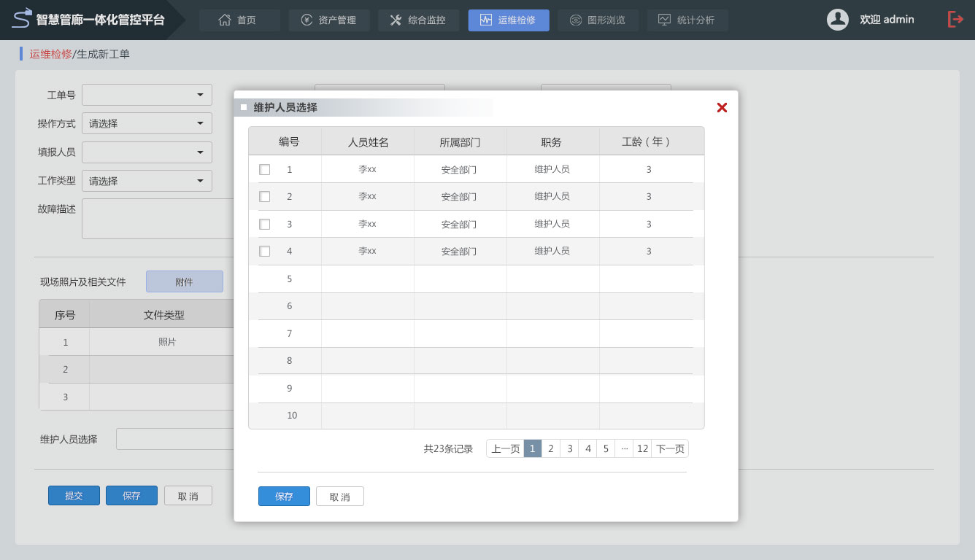Switch to 统计分析 statistics tab
The image size is (975, 560).
point(687,20)
